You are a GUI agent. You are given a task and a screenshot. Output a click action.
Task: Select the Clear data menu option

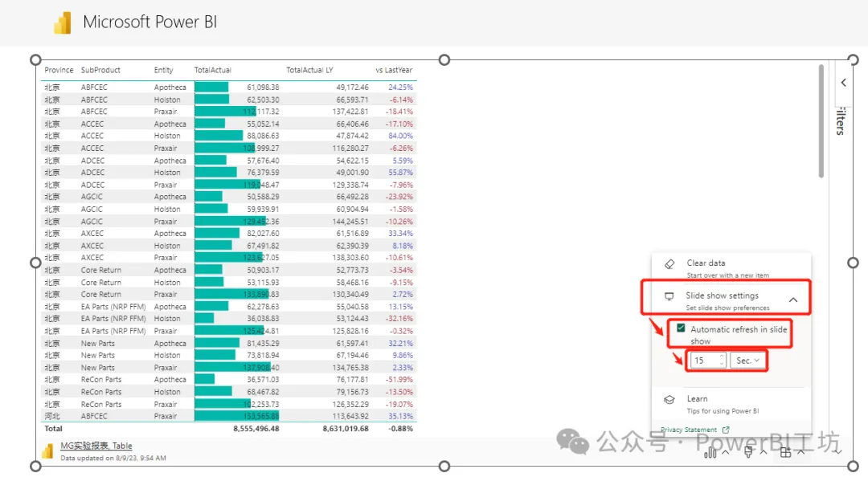pyautogui.click(x=731, y=268)
